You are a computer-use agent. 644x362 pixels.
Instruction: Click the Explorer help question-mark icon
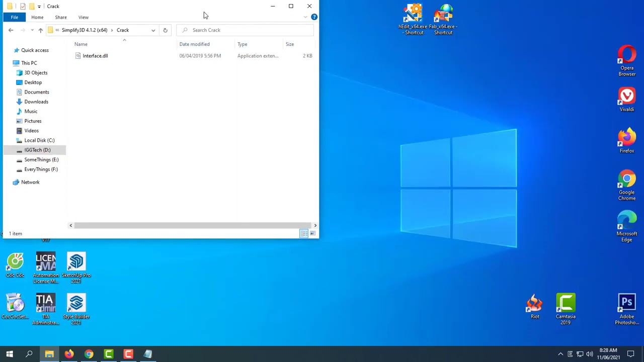coord(314,17)
